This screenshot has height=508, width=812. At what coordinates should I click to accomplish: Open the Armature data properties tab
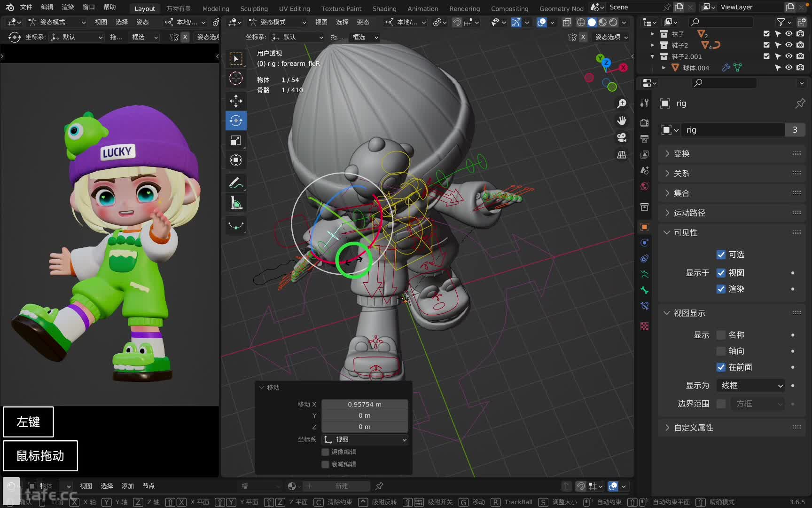(x=645, y=274)
